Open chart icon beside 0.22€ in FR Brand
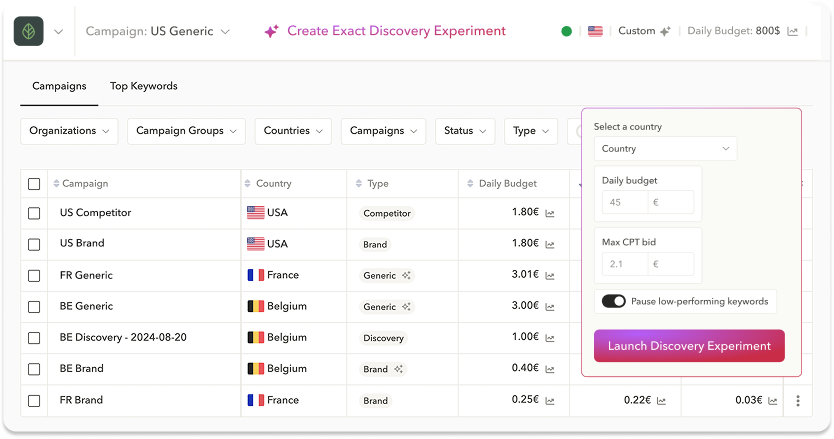The width and height of the screenshot is (834, 439). coord(661,401)
